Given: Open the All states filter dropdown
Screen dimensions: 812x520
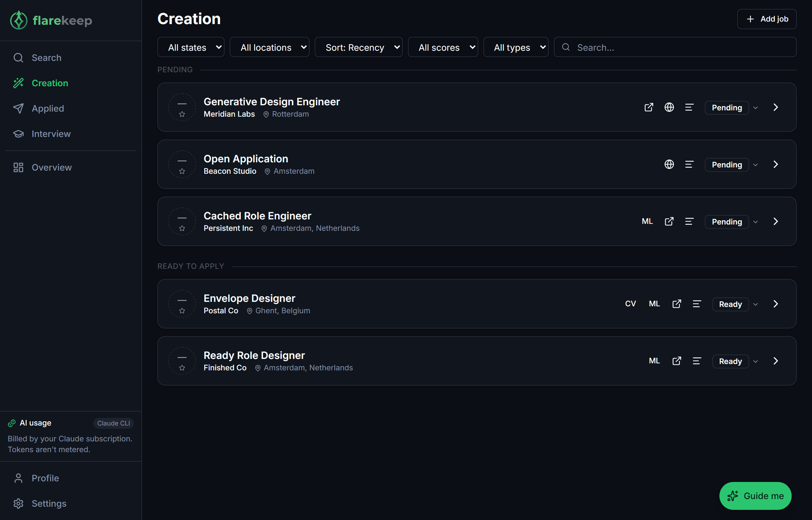Looking at the screenshot, I should coord(191,47).
